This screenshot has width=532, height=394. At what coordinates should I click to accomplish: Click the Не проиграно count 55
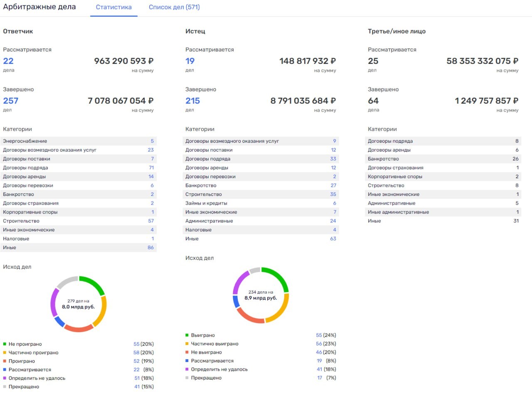click(x=137, y=344)
